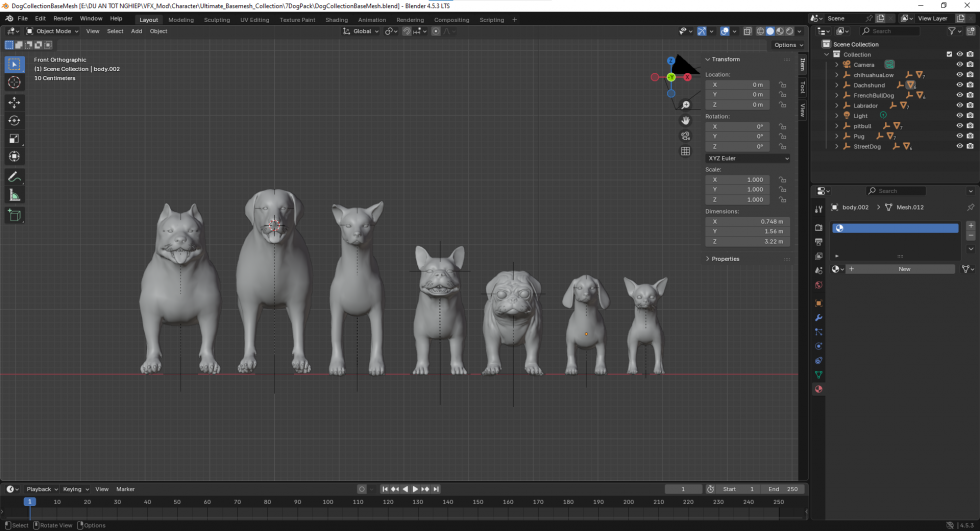Select the Annotate pencil tool
The image size is (980, 531).
[x=14, y=177]
